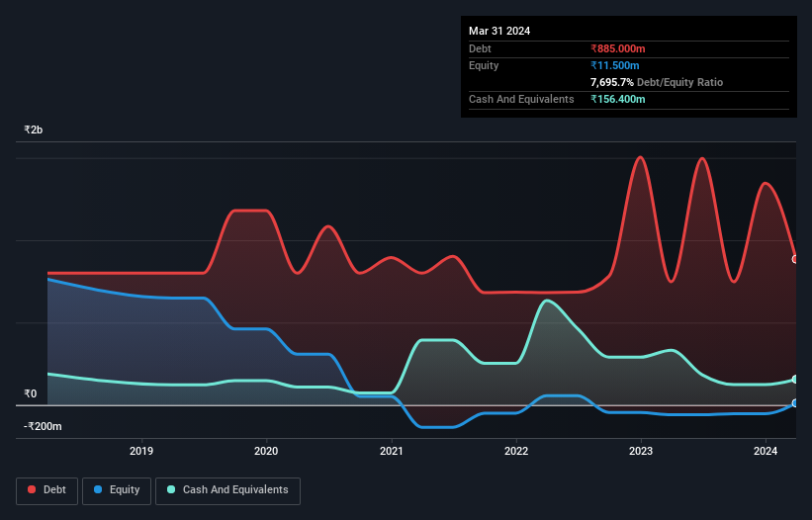
Task: Click the Equity row label in tooltip
Action: [484, 65]
